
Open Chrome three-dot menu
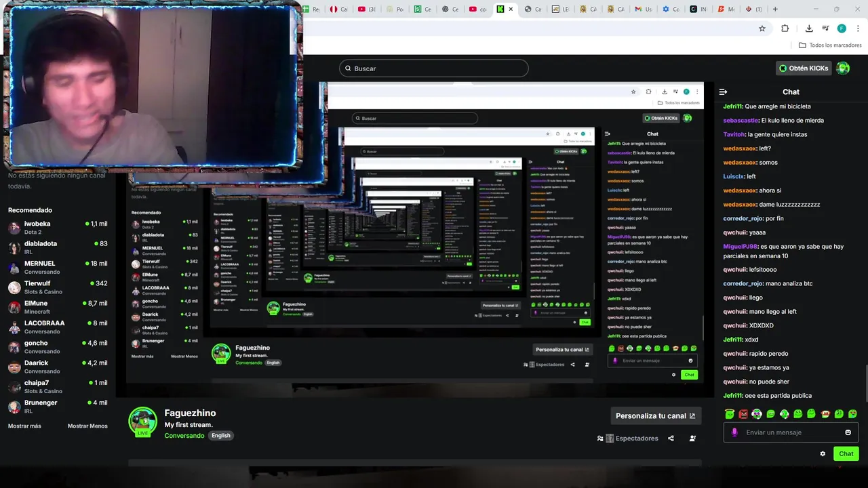[x=859, y=28]
